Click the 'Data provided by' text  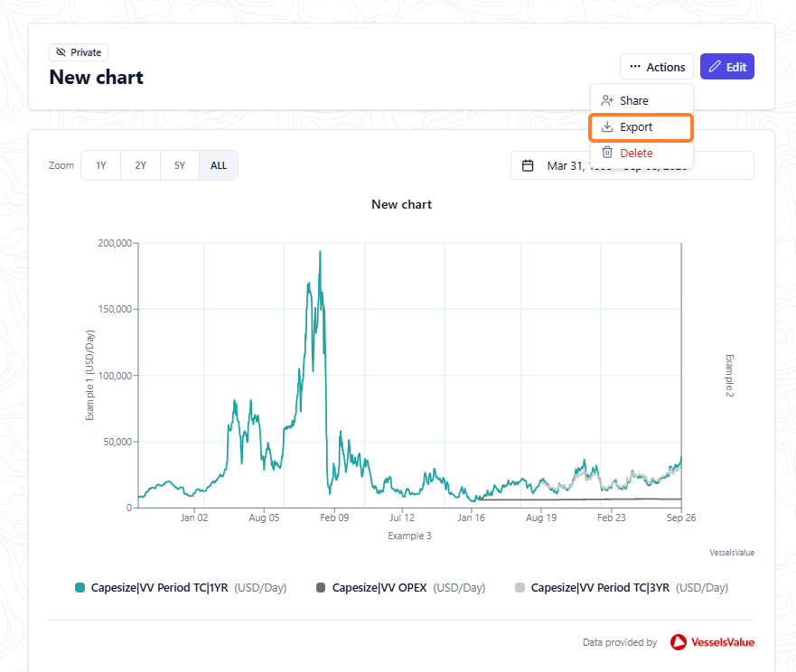620,642
